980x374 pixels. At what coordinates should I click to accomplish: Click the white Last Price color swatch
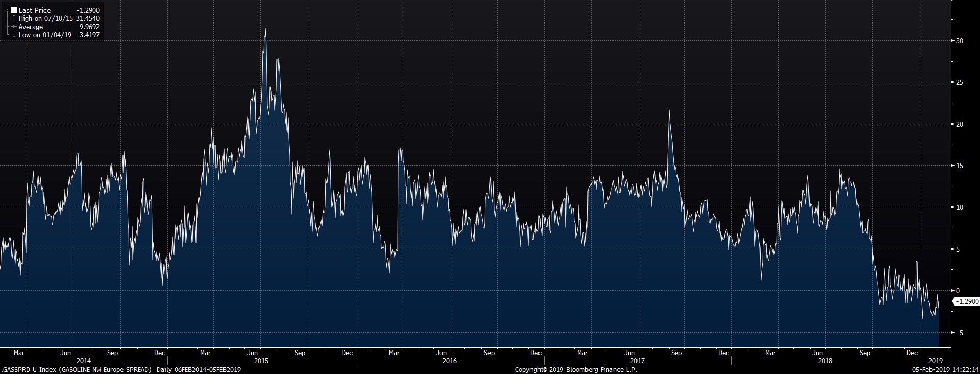point(14,10)
